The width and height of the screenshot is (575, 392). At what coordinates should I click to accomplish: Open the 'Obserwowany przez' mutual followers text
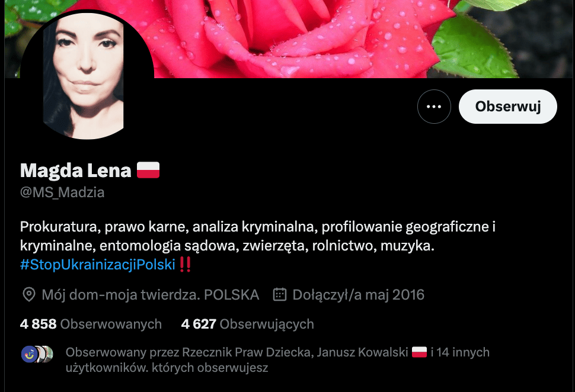[277, 360]
